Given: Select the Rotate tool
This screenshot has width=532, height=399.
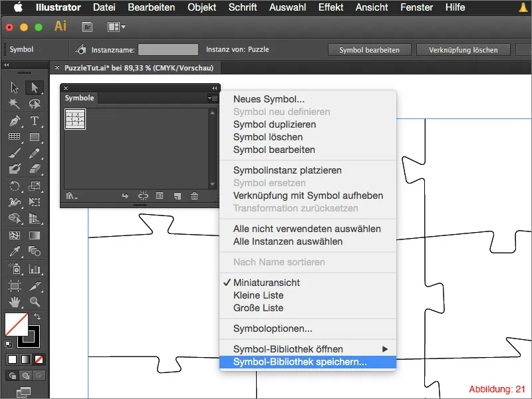Looking at the screenshot, I should [x=15, y=186].
